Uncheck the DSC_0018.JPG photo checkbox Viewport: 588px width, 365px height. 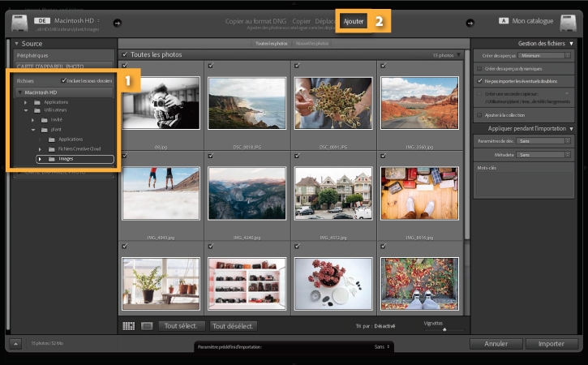click(211, 66)
